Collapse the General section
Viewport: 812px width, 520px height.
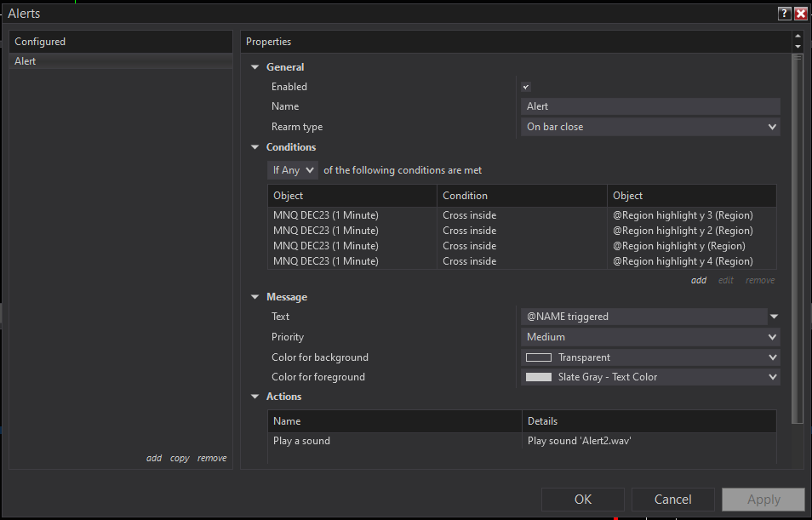click(x=254, y=67)
